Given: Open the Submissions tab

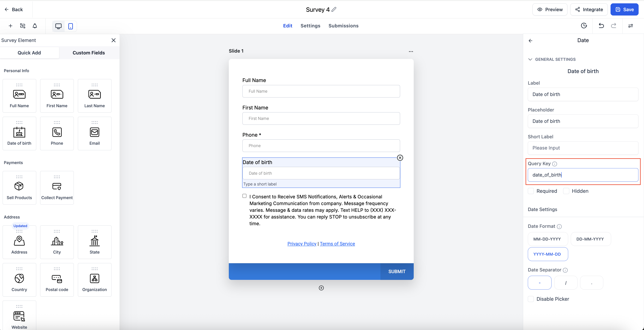Looking at the screenshot, I should (343, 26).
